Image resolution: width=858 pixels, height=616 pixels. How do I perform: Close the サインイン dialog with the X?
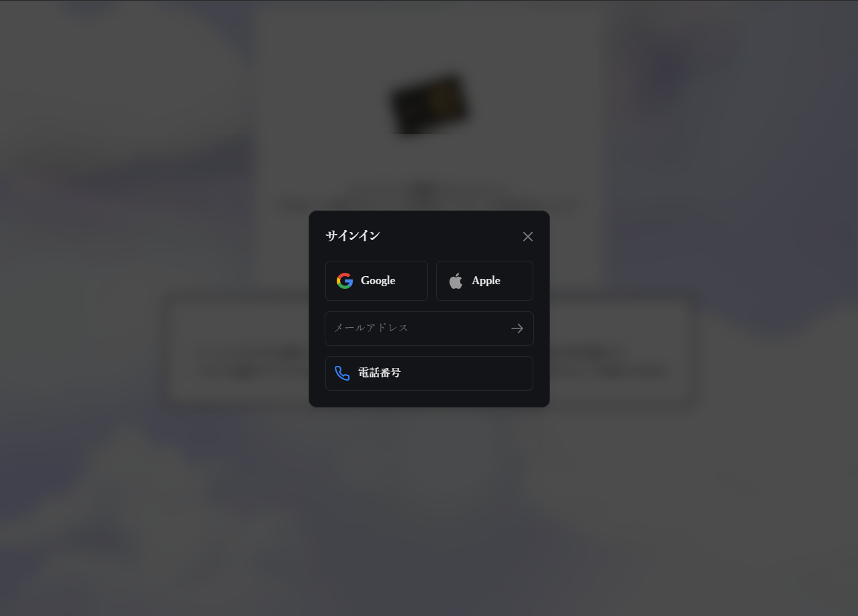point(528,237)
